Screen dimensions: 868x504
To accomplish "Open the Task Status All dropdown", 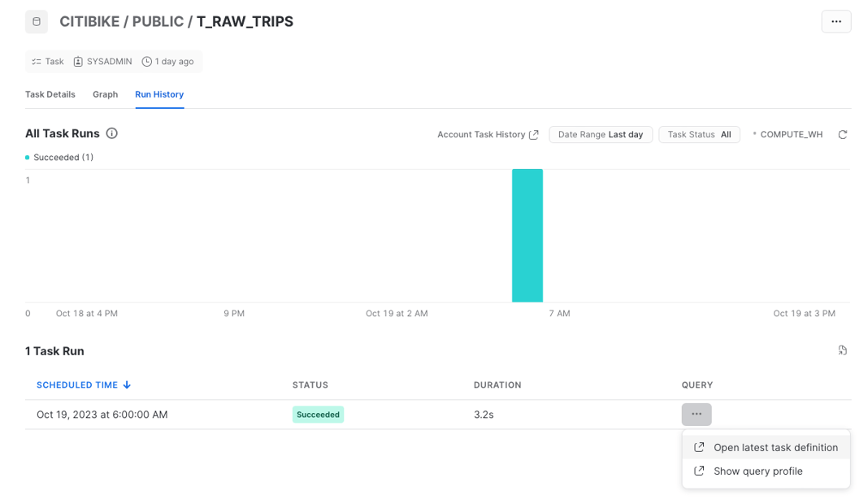I will click(x=699, y=135).
